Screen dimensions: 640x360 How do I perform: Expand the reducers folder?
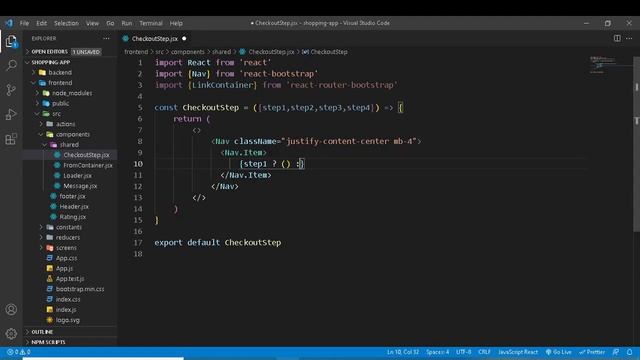pyautogui.click(x=70, y=237)
